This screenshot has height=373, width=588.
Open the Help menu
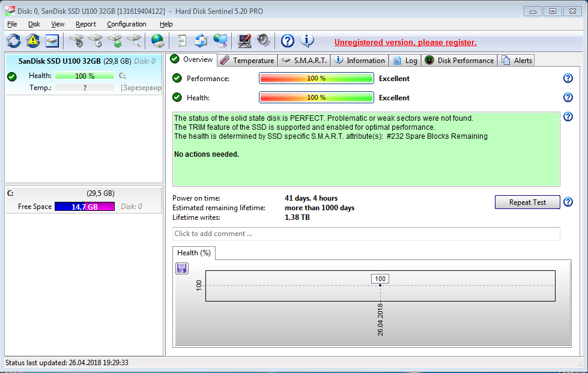[x=166, y=24]
